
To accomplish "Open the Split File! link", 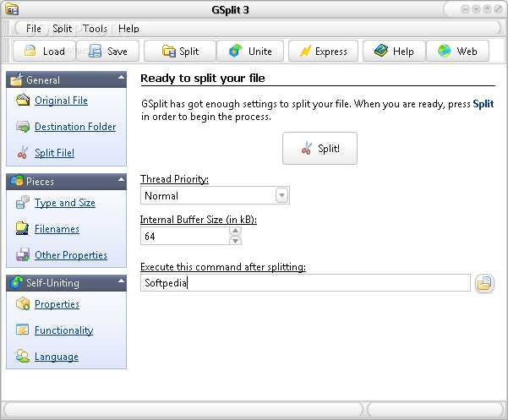I will tap(54, 152).
